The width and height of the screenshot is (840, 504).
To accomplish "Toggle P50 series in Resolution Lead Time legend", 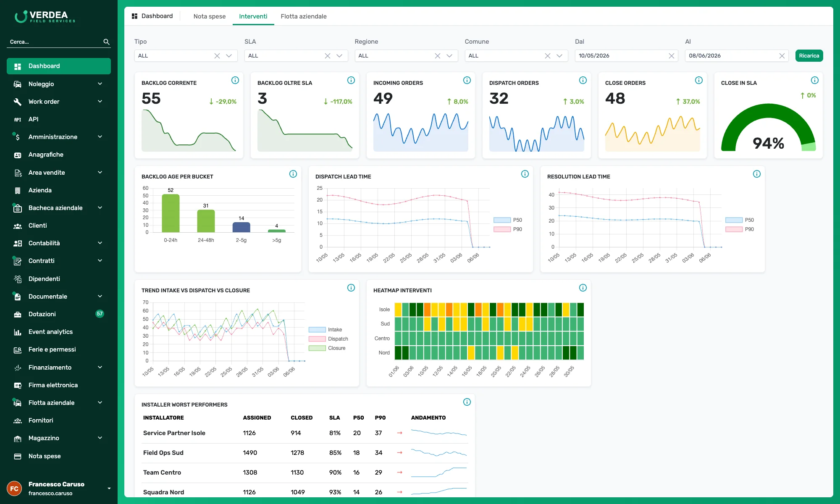I will pyautogui.click(x=740, y=220).
